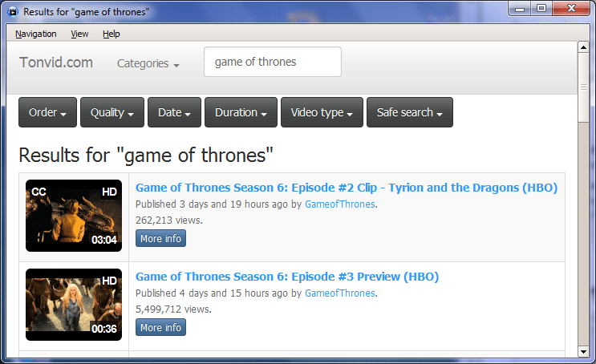Visit GameofThrones channel link on Episode #2 result
The image size is (596, 364).
(340, 204)
